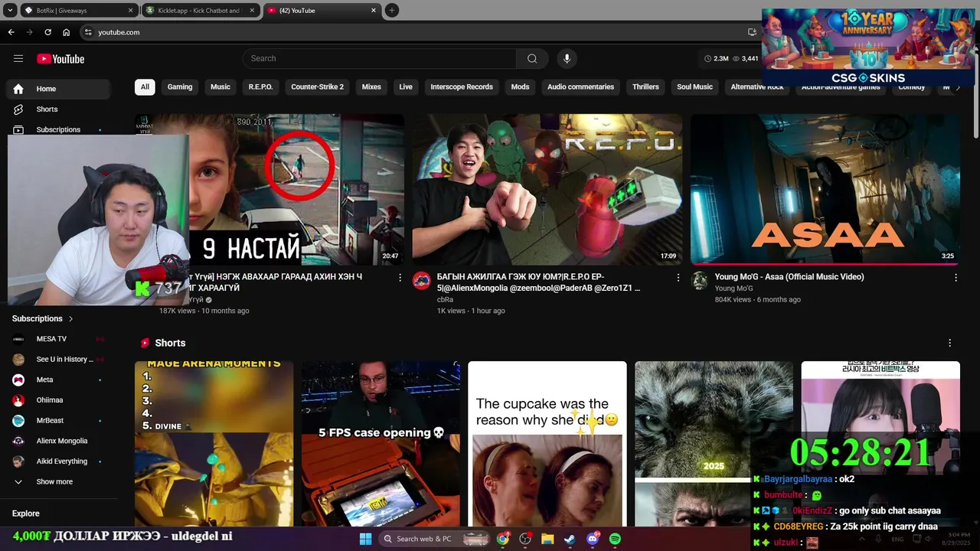Viewport: 980px width, 551px height.
Task: Open Steam from the taskbar
Action: (x=570, y=539)
